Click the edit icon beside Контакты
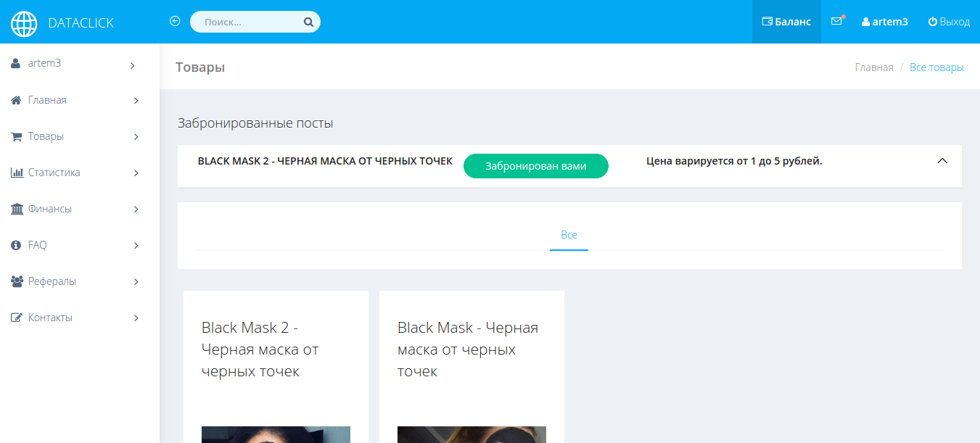 click(17, 318)
